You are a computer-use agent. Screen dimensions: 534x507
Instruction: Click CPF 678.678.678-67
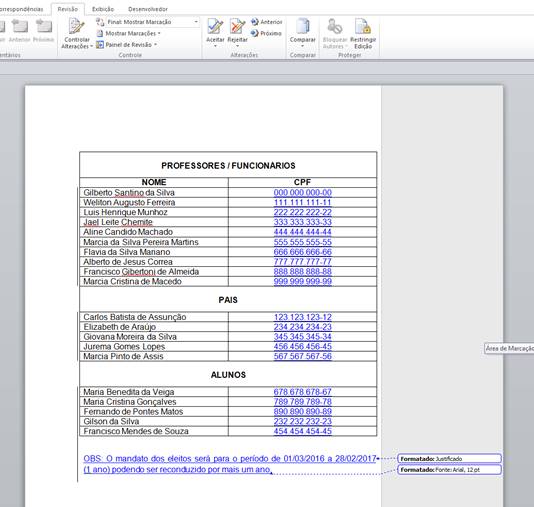(302, 392)
